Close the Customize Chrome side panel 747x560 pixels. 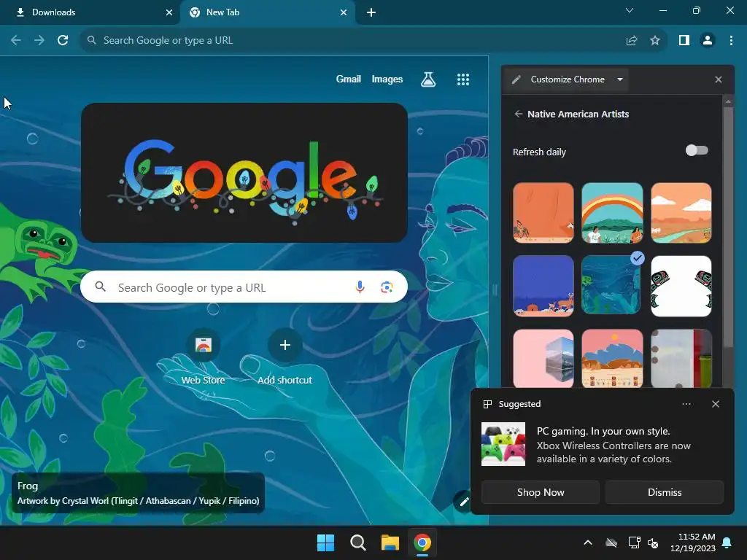(x=719, y=79)
